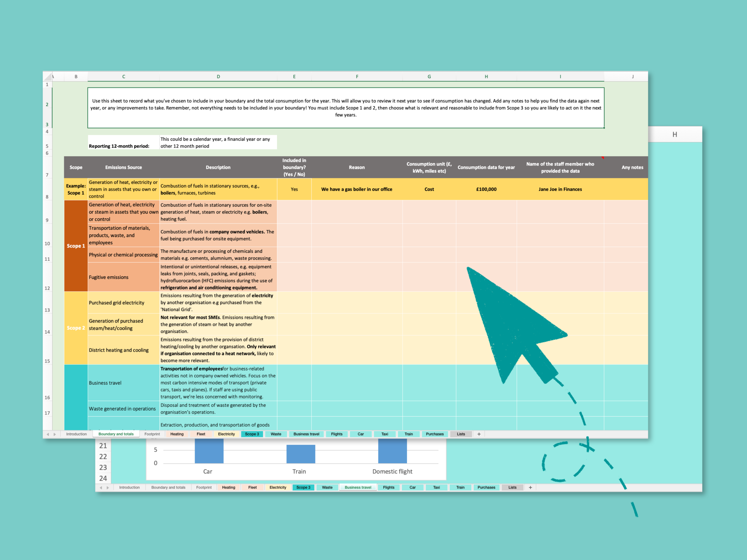Open Train tab in back window
The width and height of the screenshot is (747, 560).
click(x=460, y=487)
